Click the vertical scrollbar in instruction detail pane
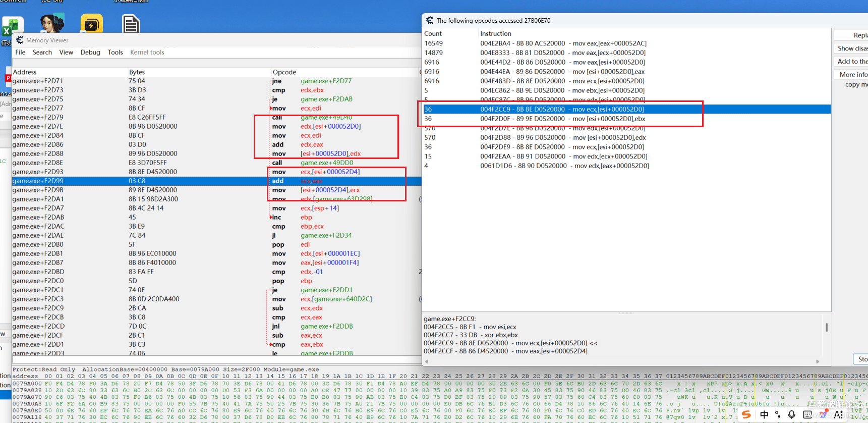Screen dimensions: 868x423 pos(826,327)
